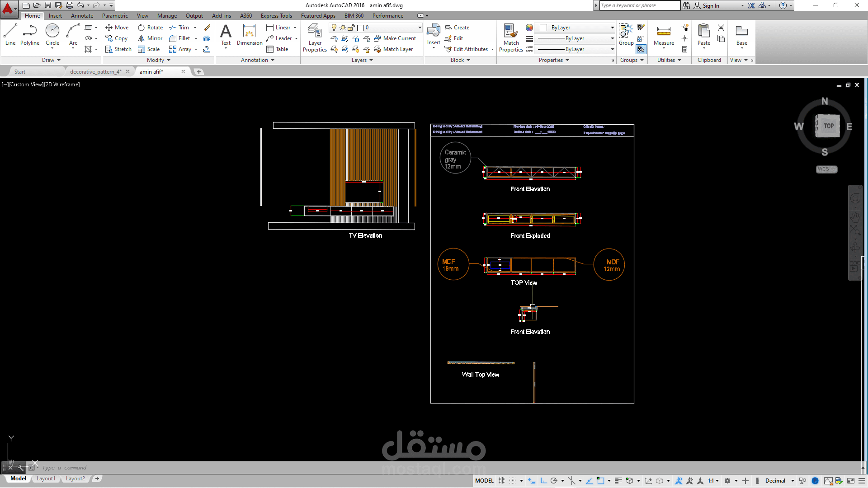Click the Insert block icon
Viewport: 868px width, 488px height.
point(434,32)
